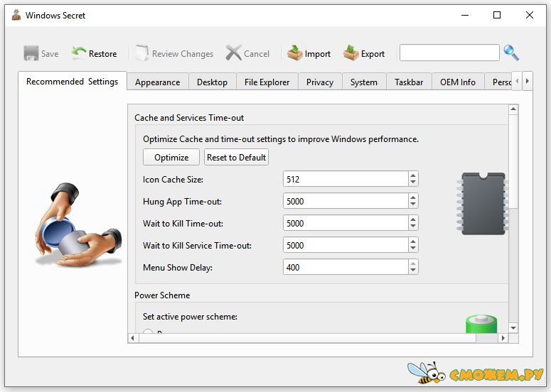Click the magnifying glass search icon

pos(511,53)
